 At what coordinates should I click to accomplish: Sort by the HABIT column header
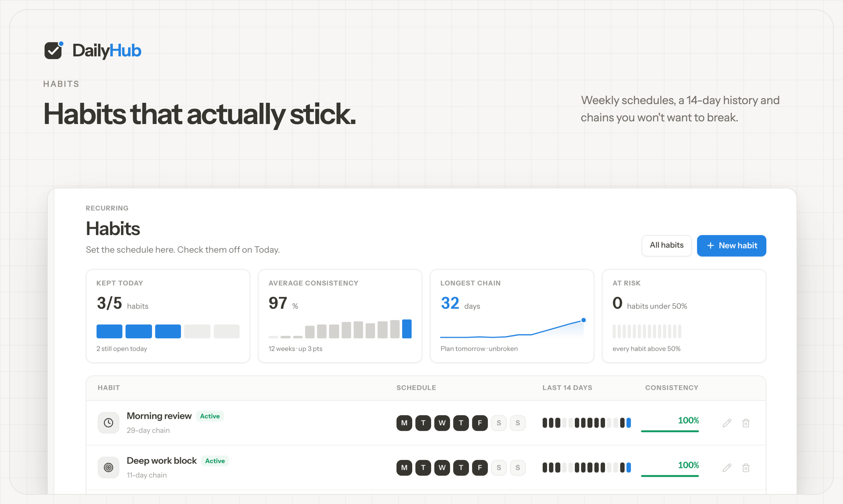(109, 388)
